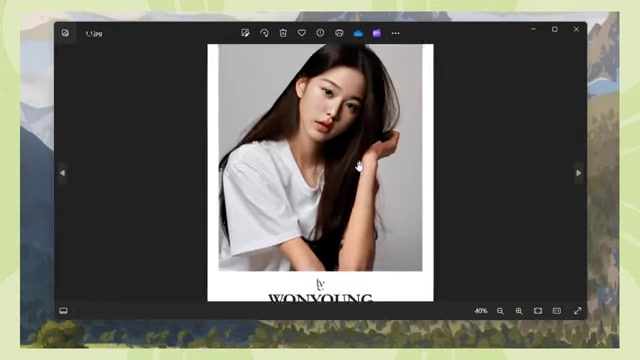Open the Clipchamp purple video icon
This screenshot has height=360, width=640.
click(377, 33)
